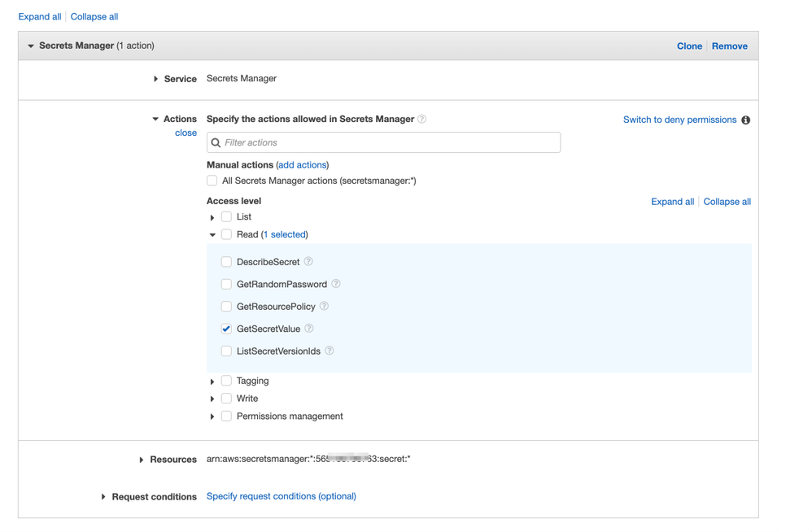Check All Secrets Manager actions checkbox
812x532 pixels.
coord(212,181)
